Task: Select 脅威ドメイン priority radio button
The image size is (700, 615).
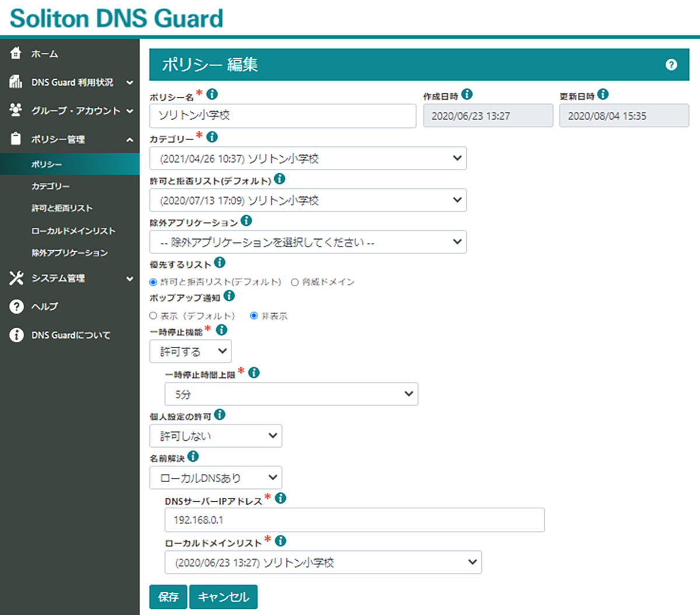Action: click(x=295, y=282)
